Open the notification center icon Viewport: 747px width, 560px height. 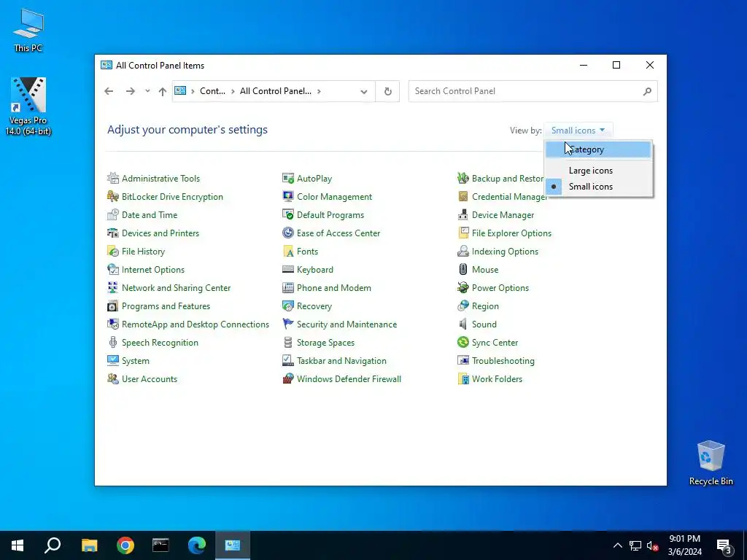pyautogui.click(x=724, y=545)
